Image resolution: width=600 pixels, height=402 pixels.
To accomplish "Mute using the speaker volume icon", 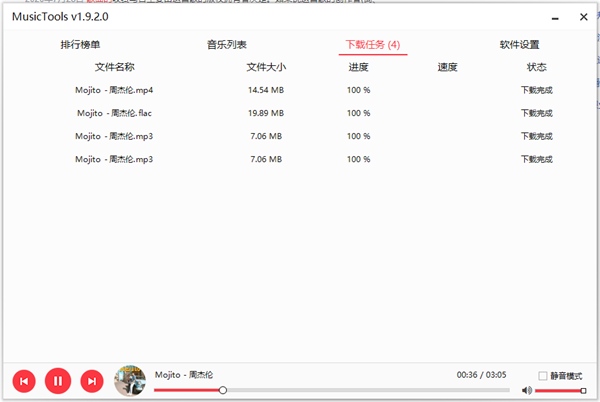I will click(527, 390).
